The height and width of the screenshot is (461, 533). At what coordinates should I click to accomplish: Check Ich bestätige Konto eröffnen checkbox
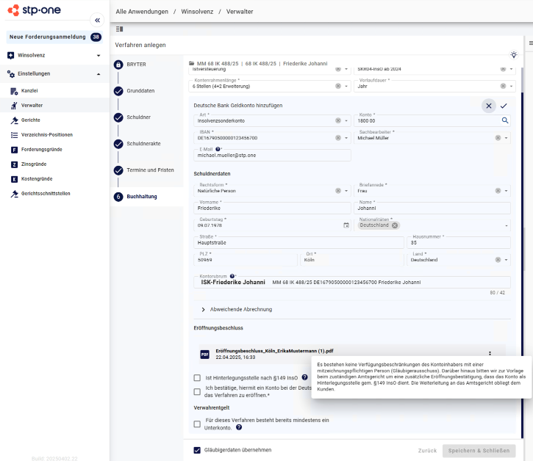coord(197,392)
